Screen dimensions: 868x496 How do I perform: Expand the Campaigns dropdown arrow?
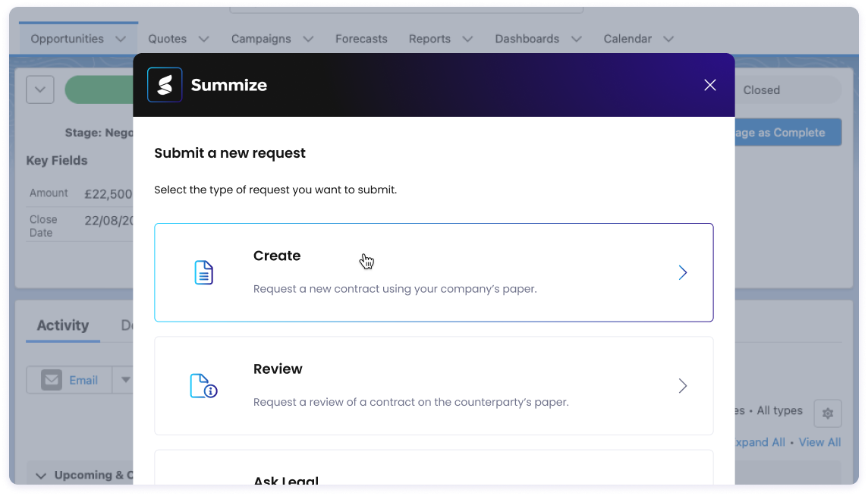point(308,39)
